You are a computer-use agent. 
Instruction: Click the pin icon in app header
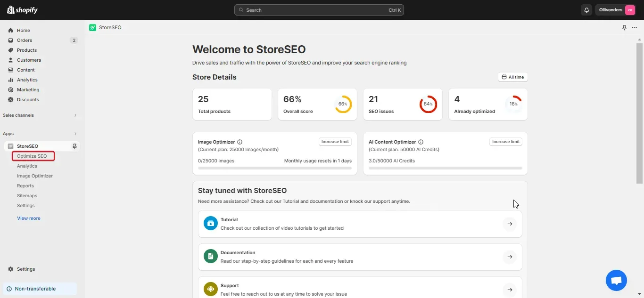624,27
